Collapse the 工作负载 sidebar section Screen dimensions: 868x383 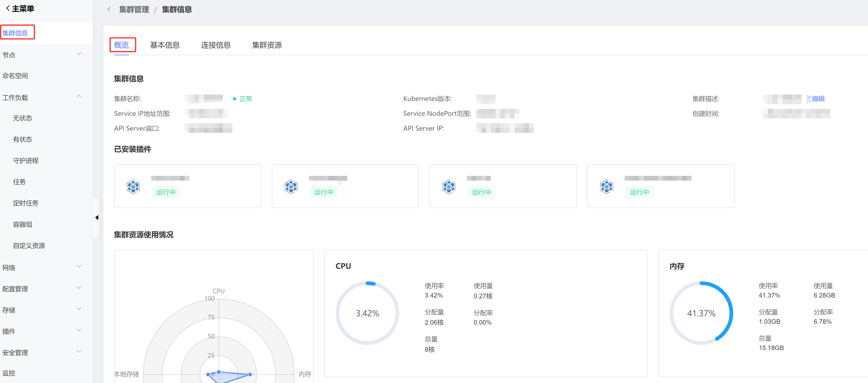pos(79,97)
